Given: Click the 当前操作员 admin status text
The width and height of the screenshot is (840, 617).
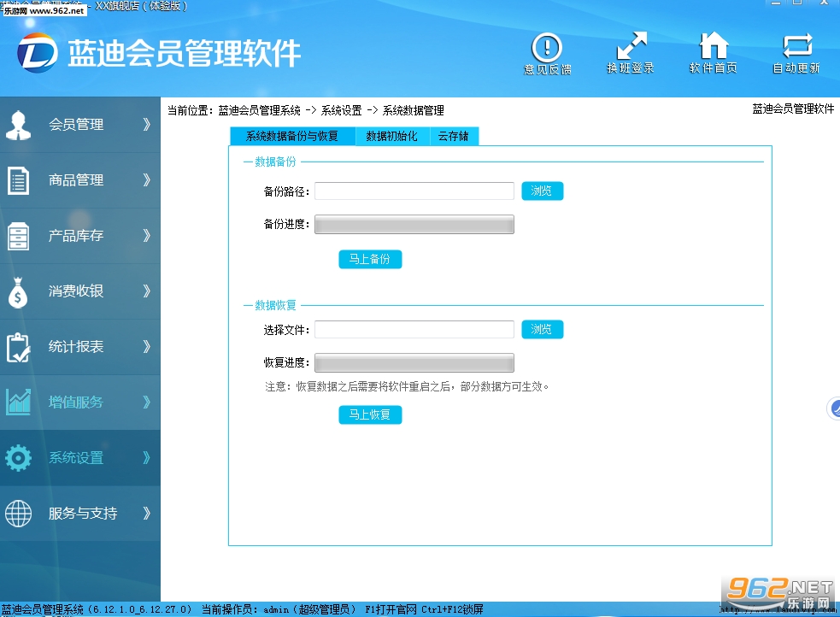Looking at the screenshot, I should 279,609.
